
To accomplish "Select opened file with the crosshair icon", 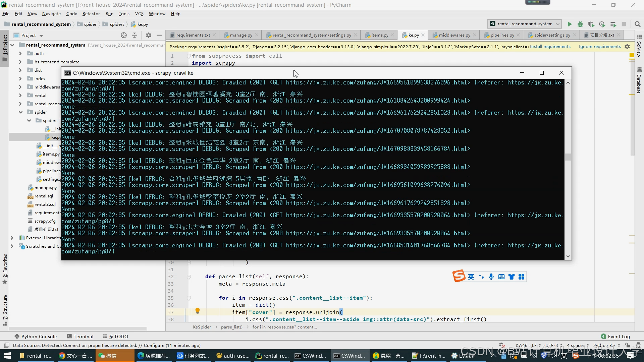I will pos(123,35).
